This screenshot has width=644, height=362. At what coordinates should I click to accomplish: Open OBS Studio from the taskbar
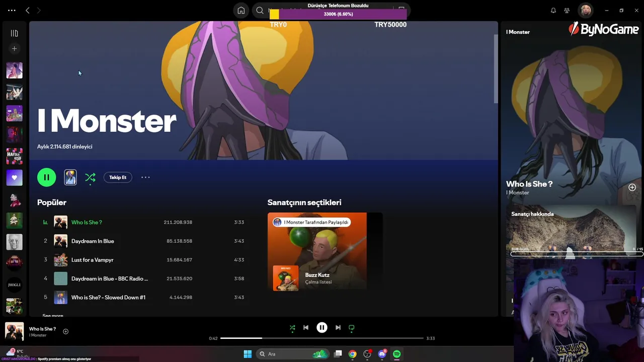click(x=367, y=354)
